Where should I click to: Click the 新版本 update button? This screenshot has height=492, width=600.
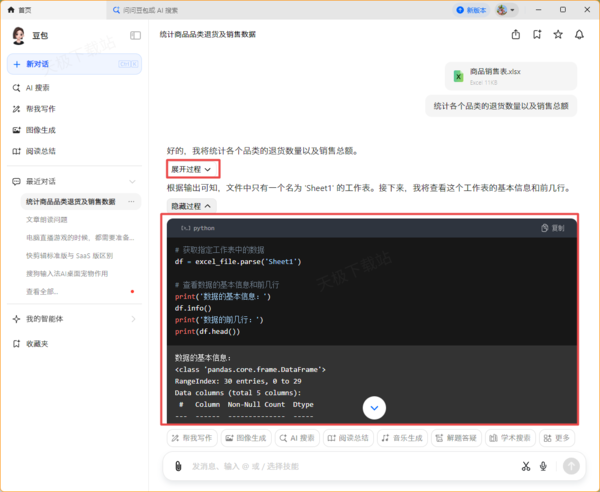(471, 10)
